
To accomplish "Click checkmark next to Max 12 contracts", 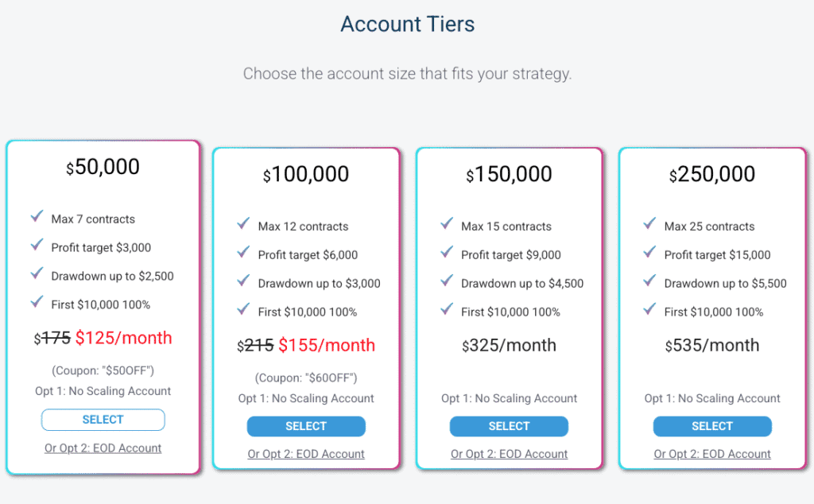I will pos(243,224).
